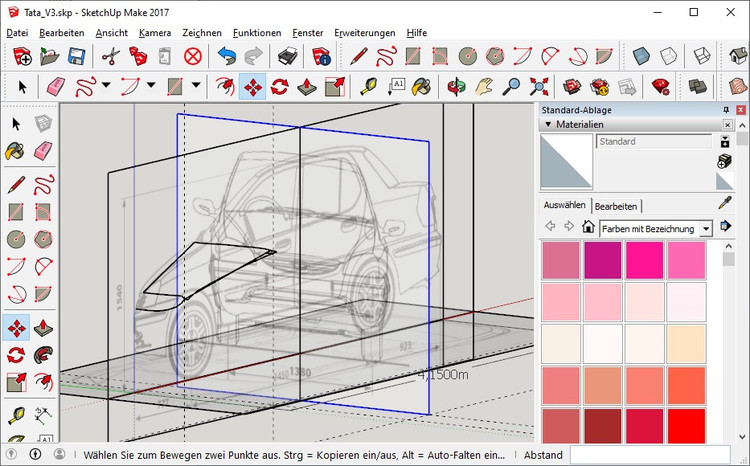Click the Zoom Extents icon
Image resolution: width=750 pixels, height=466 pixels.
[x=539, y=87]
